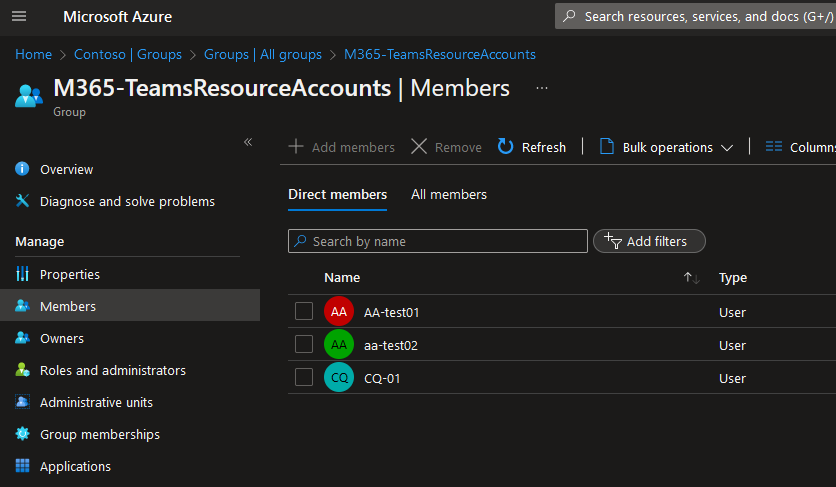Select the AA-test01 checkbox
836x487 pixels.
tap(304, 312)
